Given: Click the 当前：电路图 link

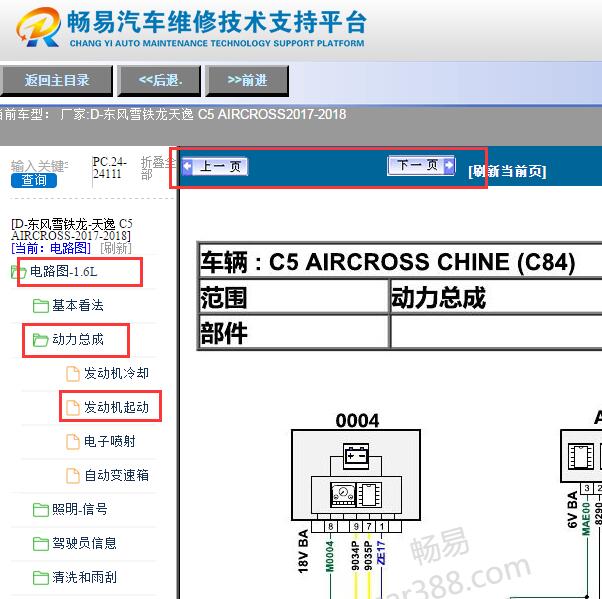Looking at the screenshot, I should 51,248.
